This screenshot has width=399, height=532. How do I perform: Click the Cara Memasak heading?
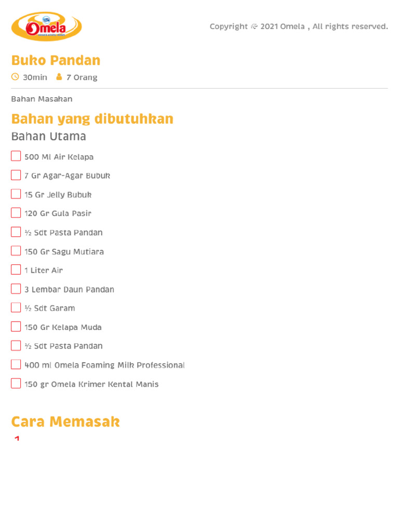65,422
